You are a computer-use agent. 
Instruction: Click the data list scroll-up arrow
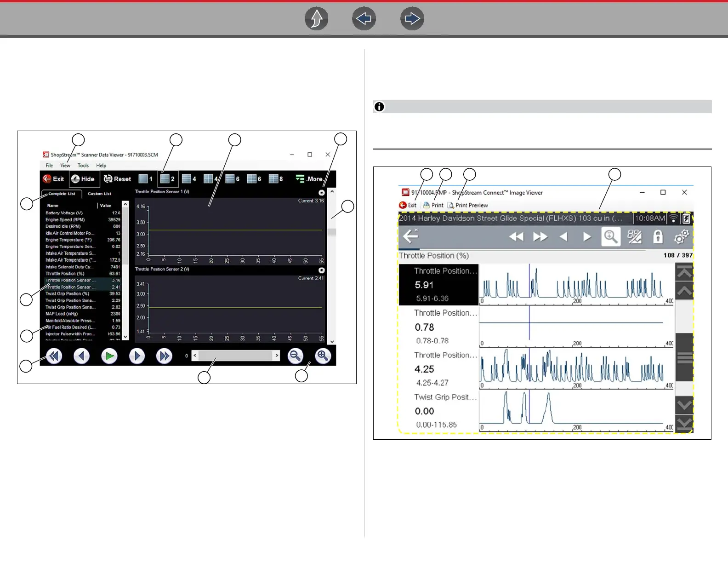pos(125,204)
